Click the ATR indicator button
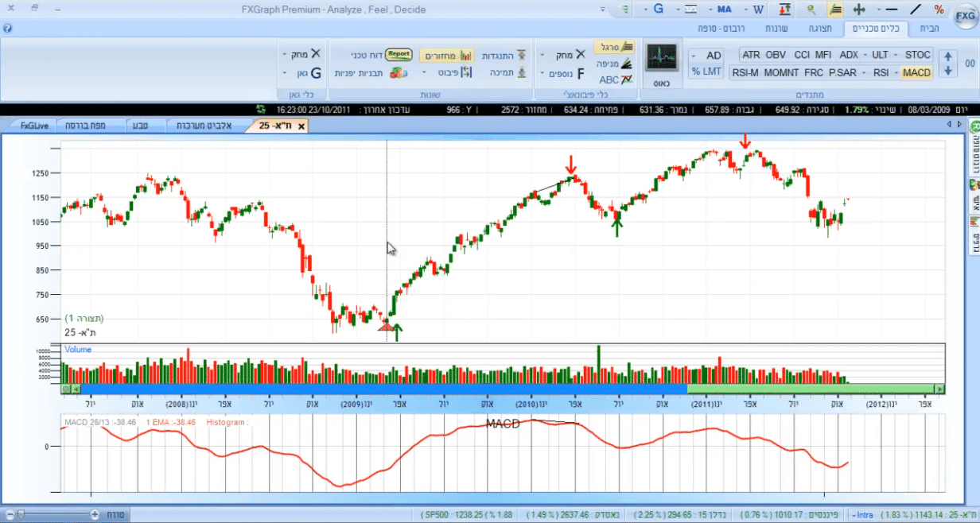 (x=750, y=55)
